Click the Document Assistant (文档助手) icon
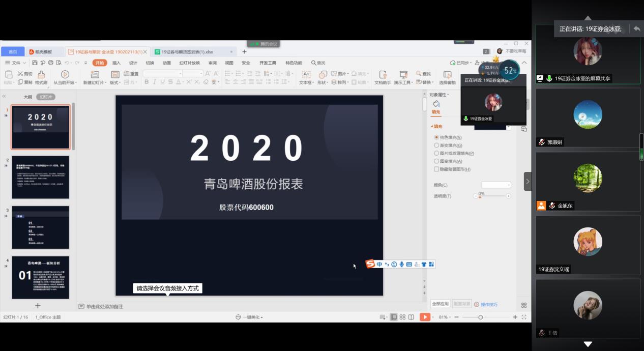Screen dimensions: 644x351 click(383, 74)
